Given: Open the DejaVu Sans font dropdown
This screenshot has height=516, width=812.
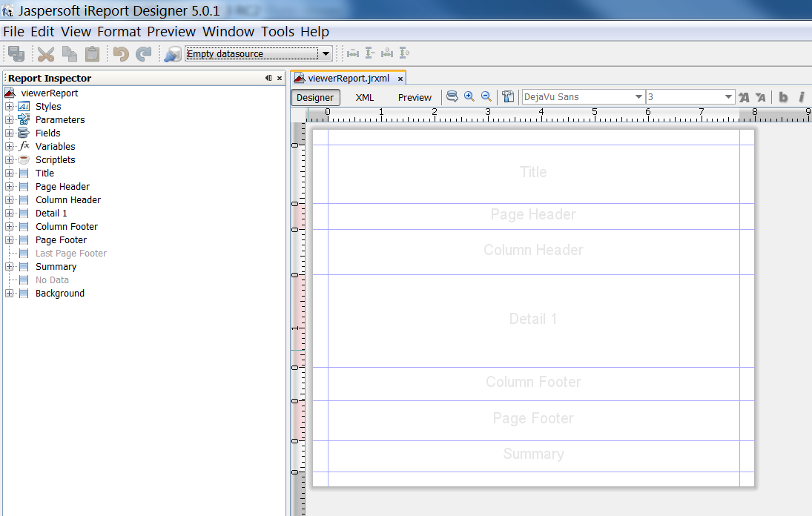Looking at the screenshot, I should [x=639, y=96].
